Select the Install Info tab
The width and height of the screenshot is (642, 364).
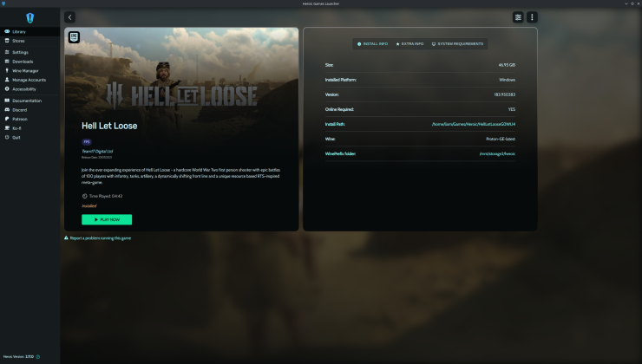[x=372, y=43]
